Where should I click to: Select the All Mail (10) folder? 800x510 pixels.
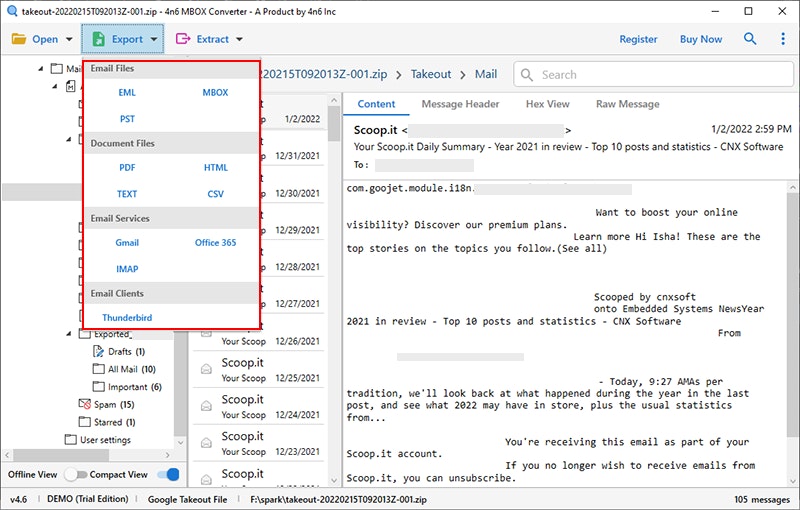[132, 369]
